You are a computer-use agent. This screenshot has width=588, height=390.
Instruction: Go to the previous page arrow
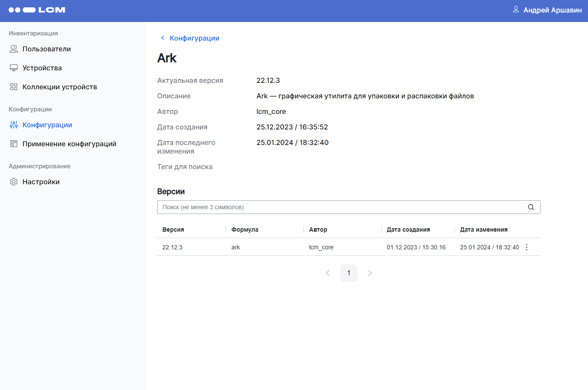[328, 273]
